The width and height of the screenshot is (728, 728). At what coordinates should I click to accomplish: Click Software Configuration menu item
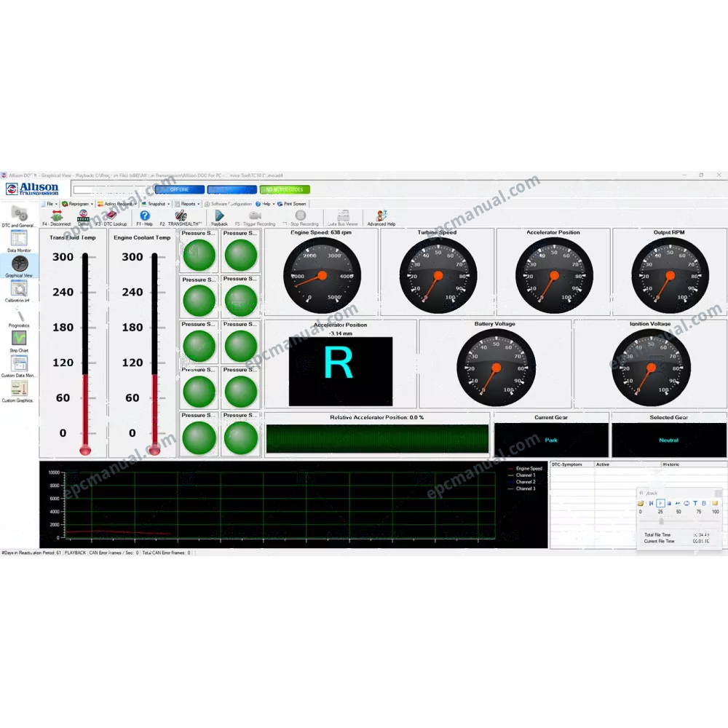pos(228,204)
